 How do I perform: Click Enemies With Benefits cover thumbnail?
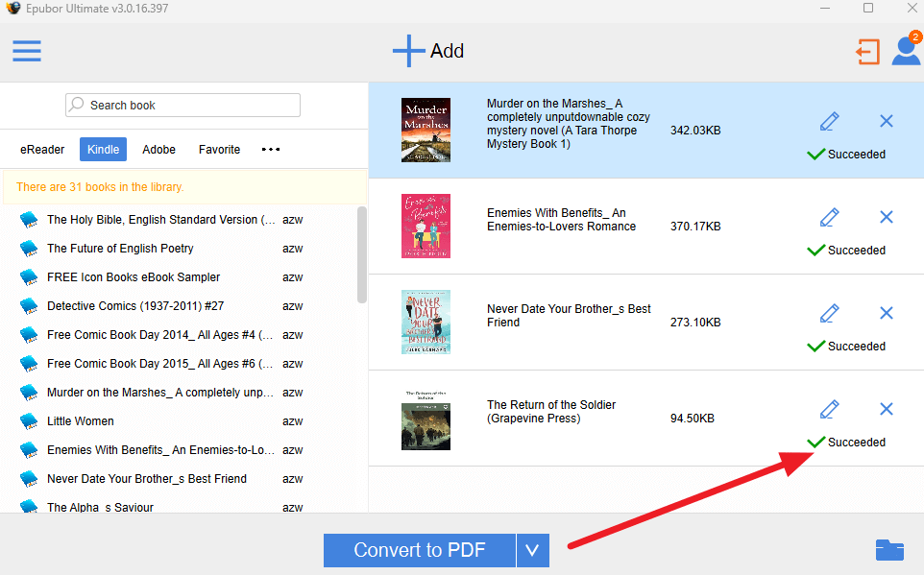click(x=426, y=226)
